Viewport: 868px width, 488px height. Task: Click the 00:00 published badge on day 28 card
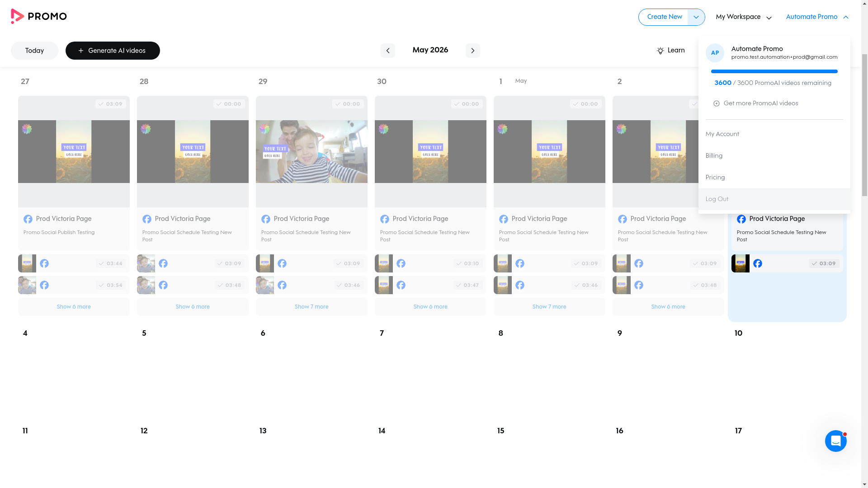pos(229,104)
